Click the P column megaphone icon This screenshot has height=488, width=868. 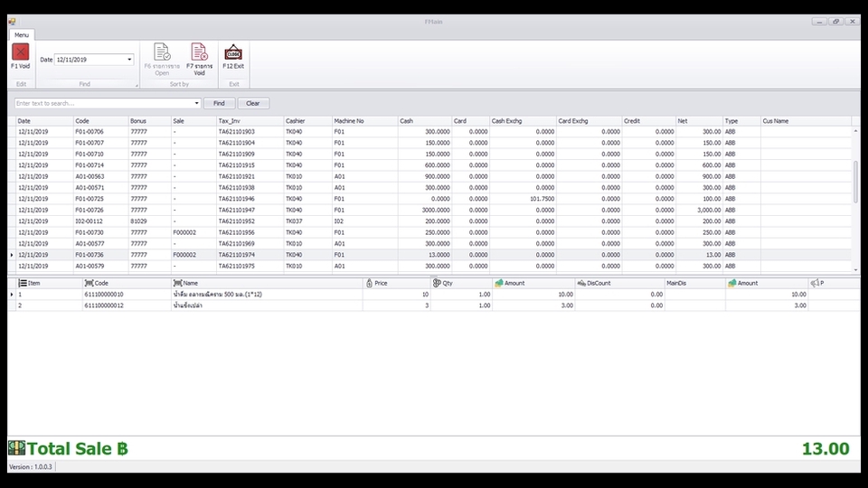click(815, 283)
